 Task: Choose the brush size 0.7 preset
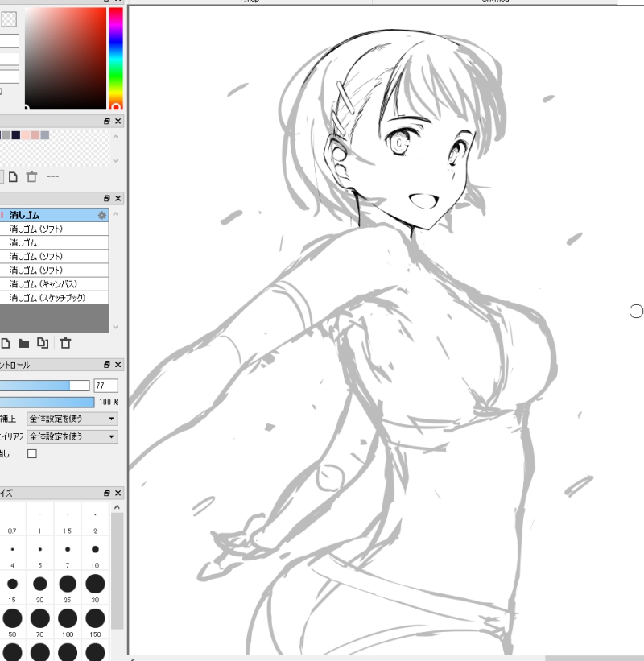click(12, 518)
